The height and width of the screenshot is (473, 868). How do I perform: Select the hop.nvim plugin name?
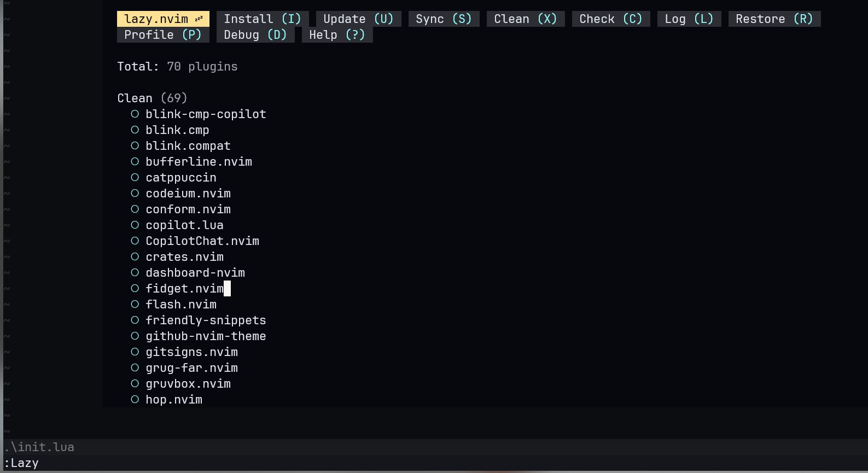click(x=174, y=400)
